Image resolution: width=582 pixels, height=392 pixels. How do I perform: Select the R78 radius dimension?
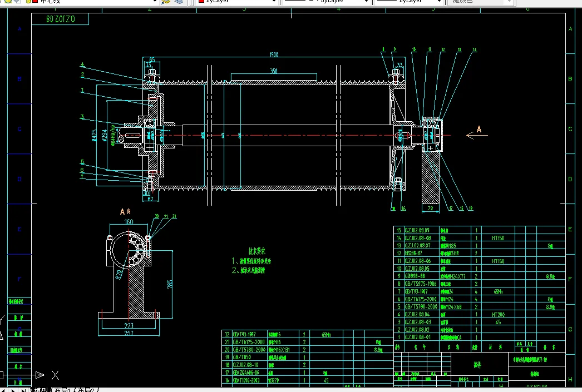pyautogui.click(x=119, y=274)
